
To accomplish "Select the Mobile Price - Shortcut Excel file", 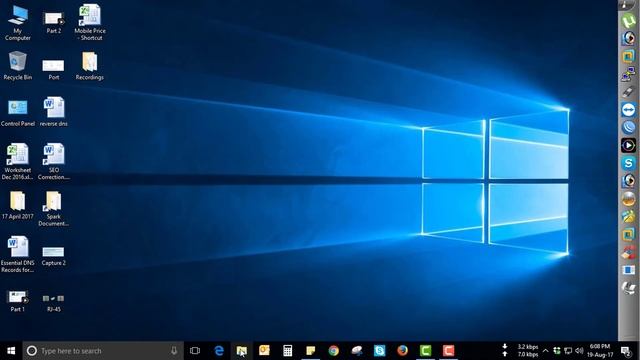I will point(90,22).
